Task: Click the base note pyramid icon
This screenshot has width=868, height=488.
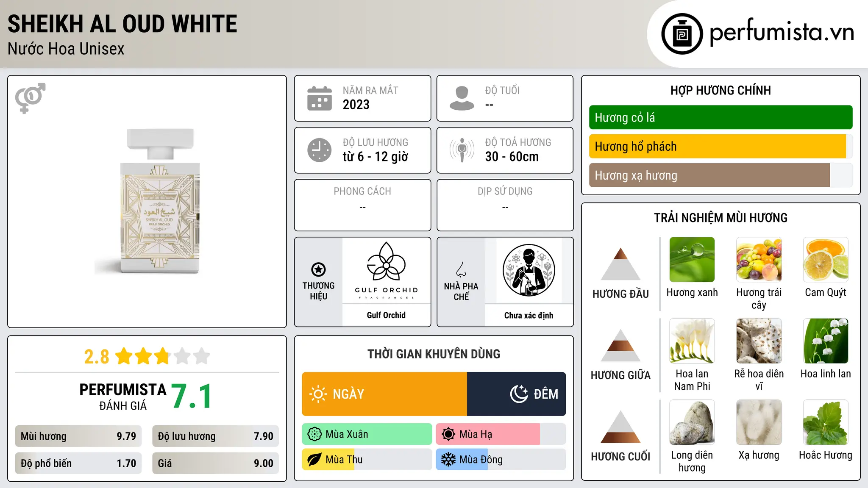Action: pyautogui.click(x=620, y=427)
